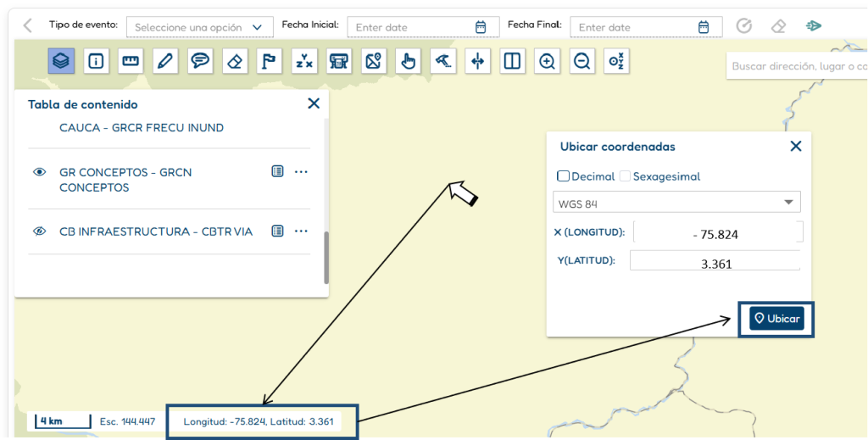Image resolution: width=868 pixels, height=440 pixels.
Task: Check the Decimal checkbox
Action: (564, 176)
